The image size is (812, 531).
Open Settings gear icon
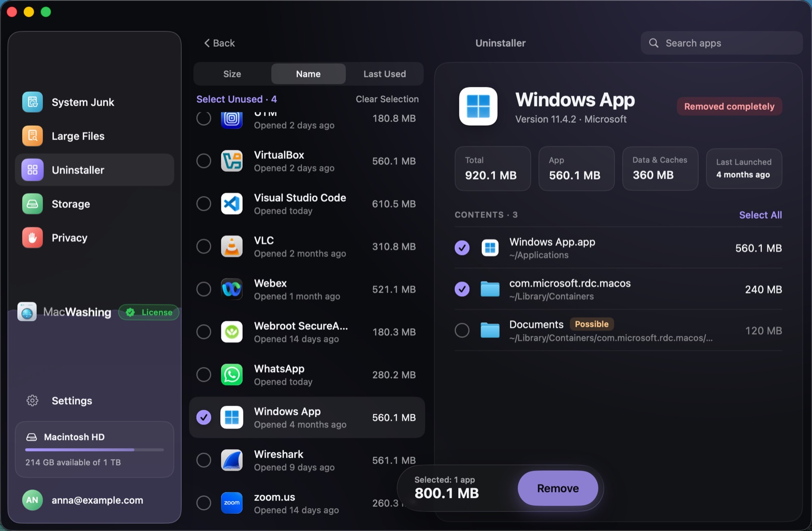(32, 401)
